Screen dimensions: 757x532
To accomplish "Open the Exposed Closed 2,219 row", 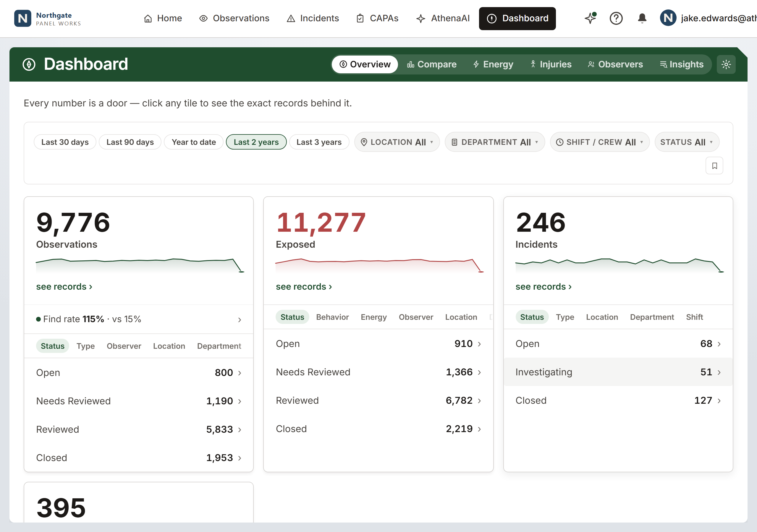I will pyautogui.click(x=378, y=429).
